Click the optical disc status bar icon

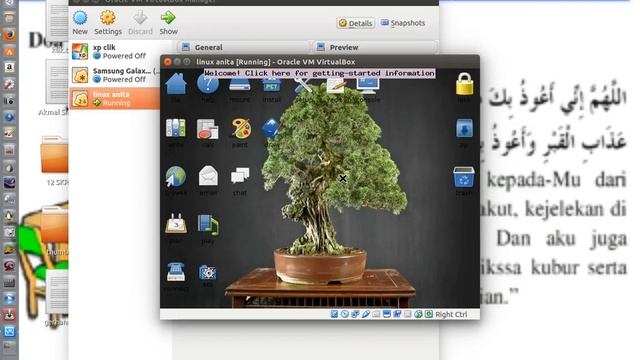[344, 314]
